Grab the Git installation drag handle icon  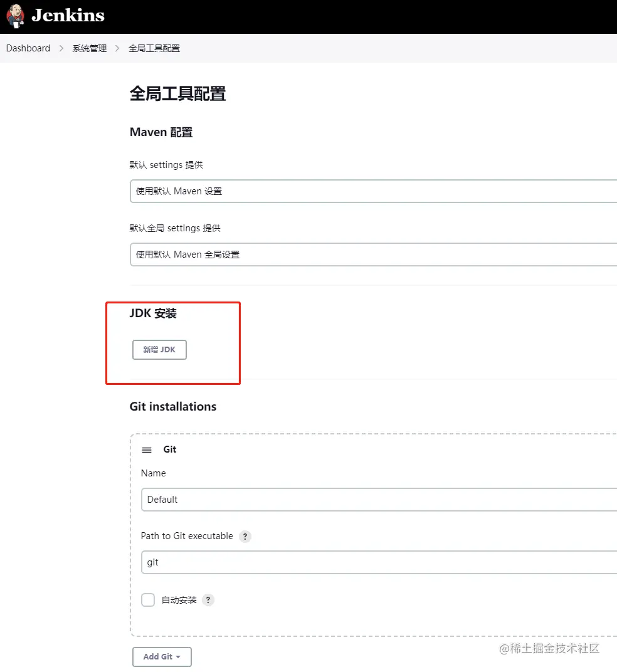pos(147,450)
